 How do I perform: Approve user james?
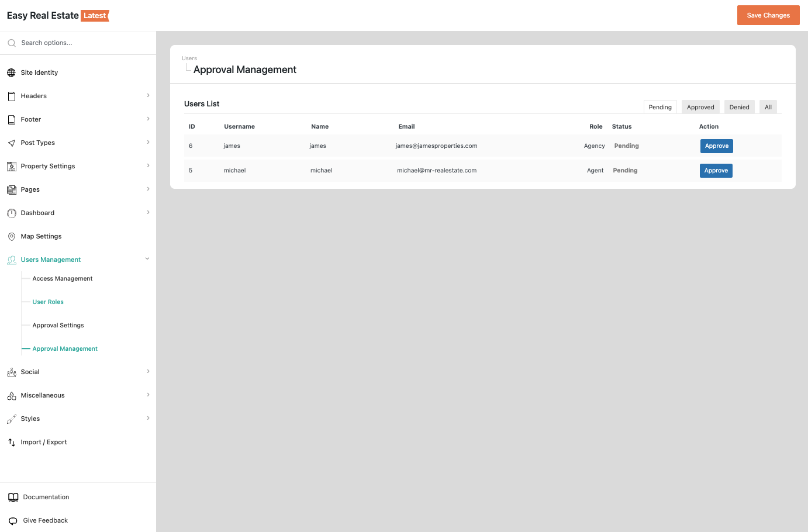(716, 146)
